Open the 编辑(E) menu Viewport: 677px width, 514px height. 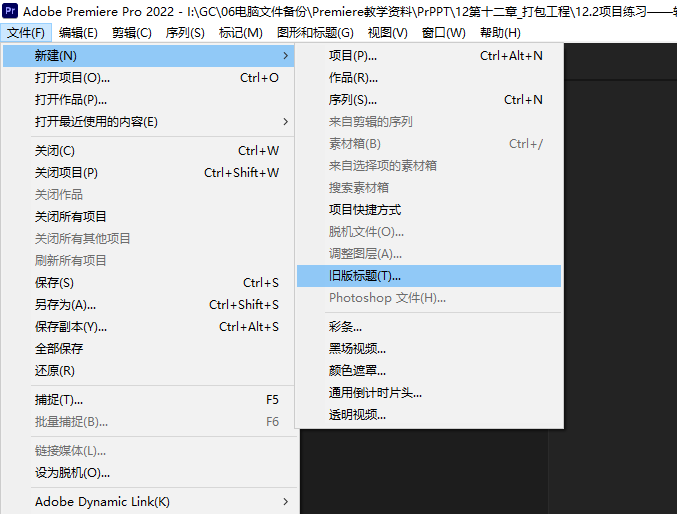click(x=77, y=32)
